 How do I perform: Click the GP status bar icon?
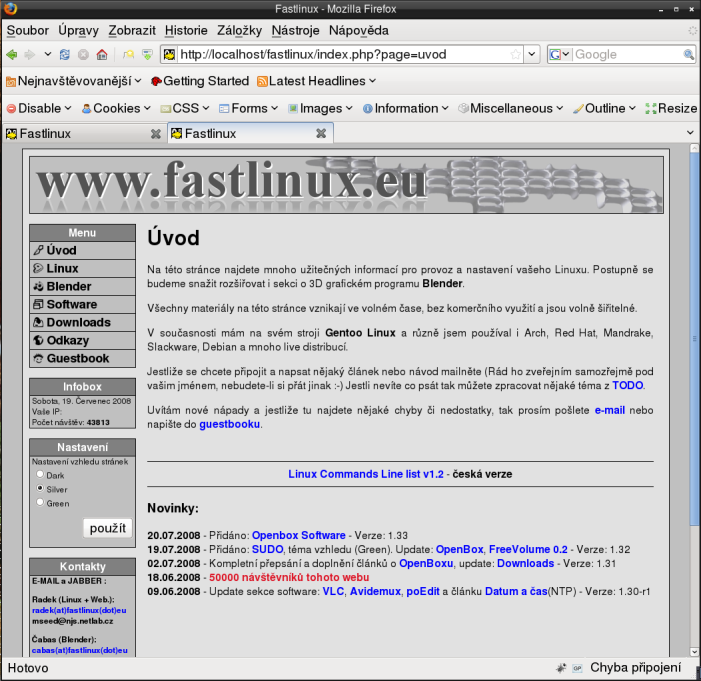coord(577,668)
